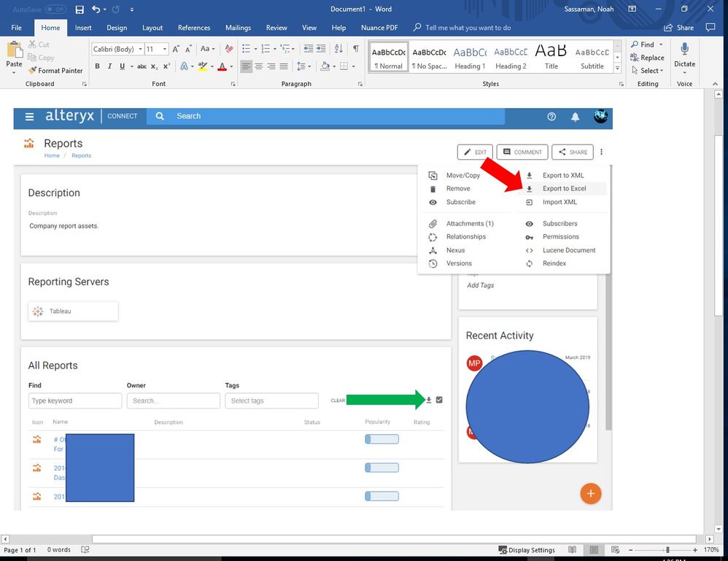728x561 pixels.
Task: Click Replace in Editing group
Action: [x=647, y=58]
